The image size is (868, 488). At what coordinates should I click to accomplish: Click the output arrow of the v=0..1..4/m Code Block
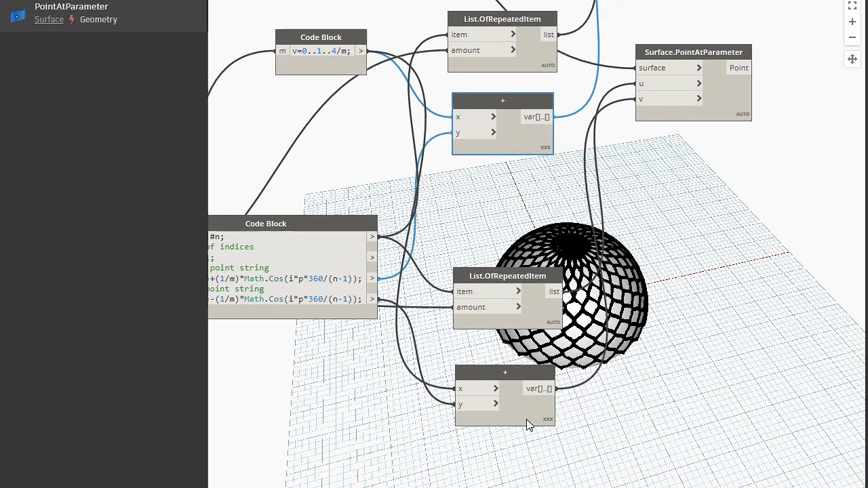pos(361,51)
